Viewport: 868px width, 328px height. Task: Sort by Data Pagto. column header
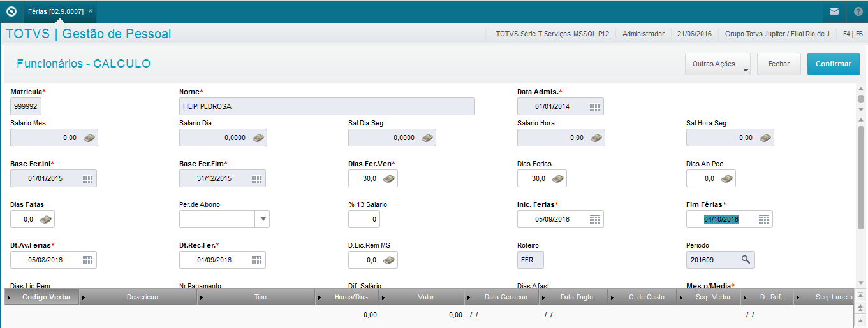[x=574, y=297]
